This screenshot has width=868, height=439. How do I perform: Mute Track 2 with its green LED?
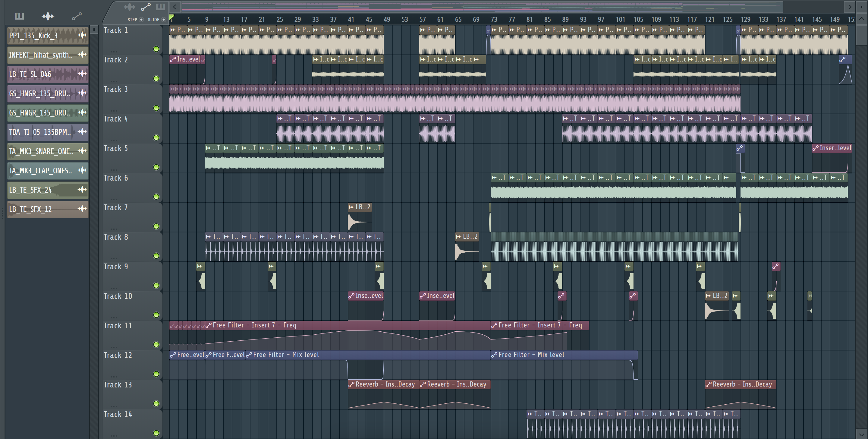point(156,79)
